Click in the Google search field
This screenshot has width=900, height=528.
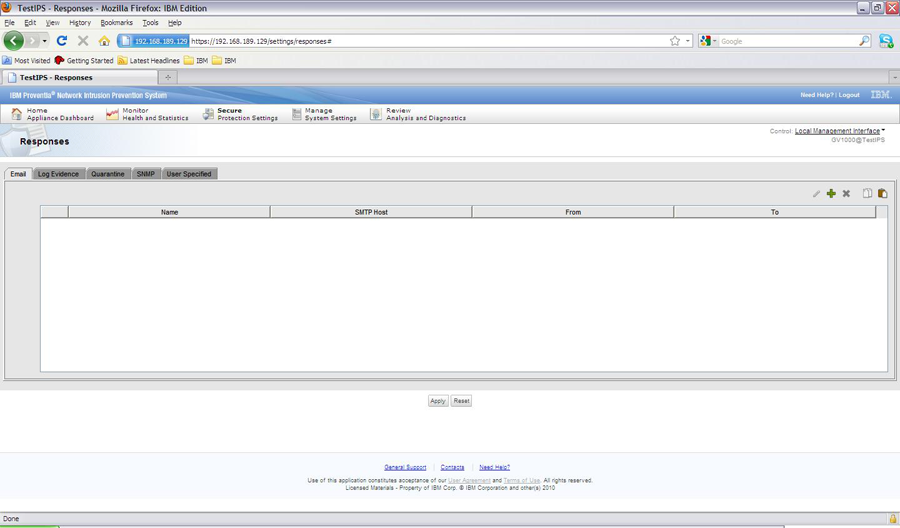pyautogui.click(x=788, y=41)
